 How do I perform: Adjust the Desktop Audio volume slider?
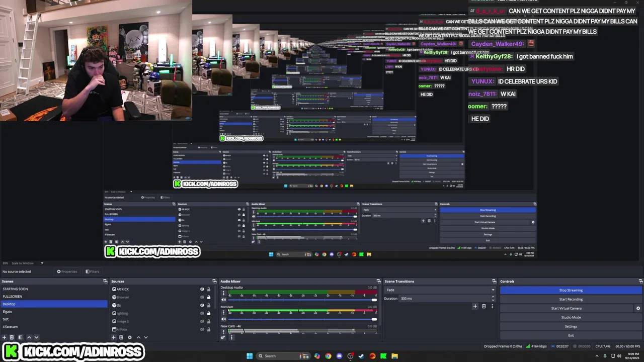coord(303,300)
